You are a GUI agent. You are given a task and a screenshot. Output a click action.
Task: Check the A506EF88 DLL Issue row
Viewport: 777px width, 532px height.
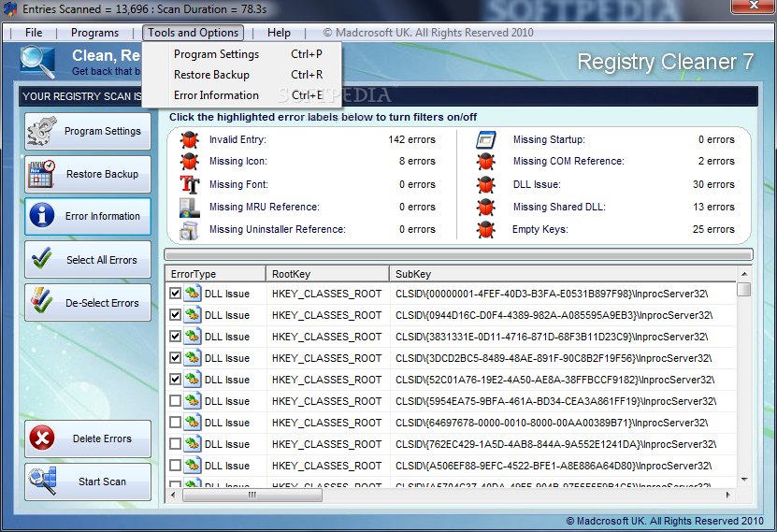click(x=175, y=465)
